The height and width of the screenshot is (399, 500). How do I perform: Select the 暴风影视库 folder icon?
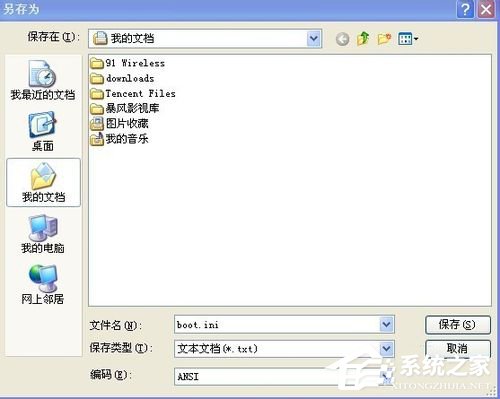point(97,108)
